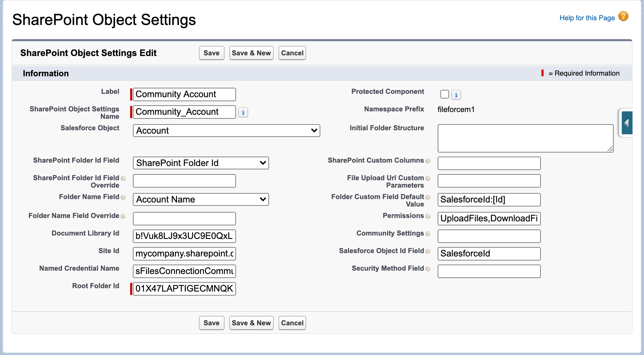Click the bottom Save button
This screenshot has height=355, width=644.
coord(211,323)
